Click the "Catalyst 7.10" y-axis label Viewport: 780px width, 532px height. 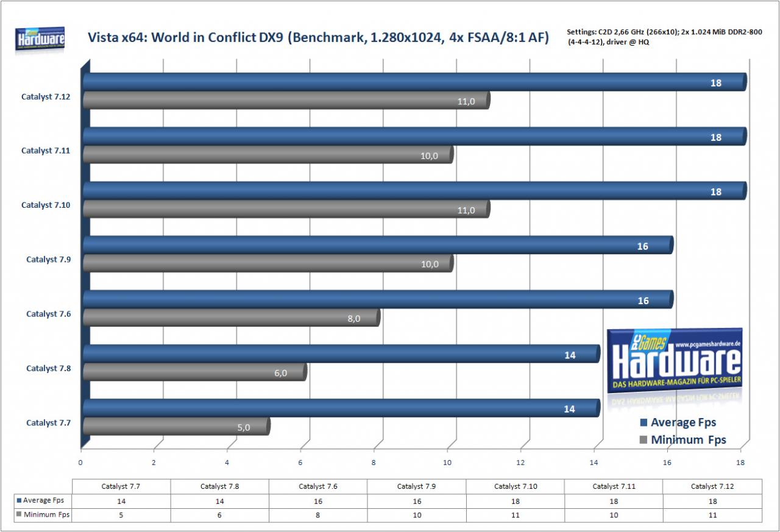click(46, 205)
